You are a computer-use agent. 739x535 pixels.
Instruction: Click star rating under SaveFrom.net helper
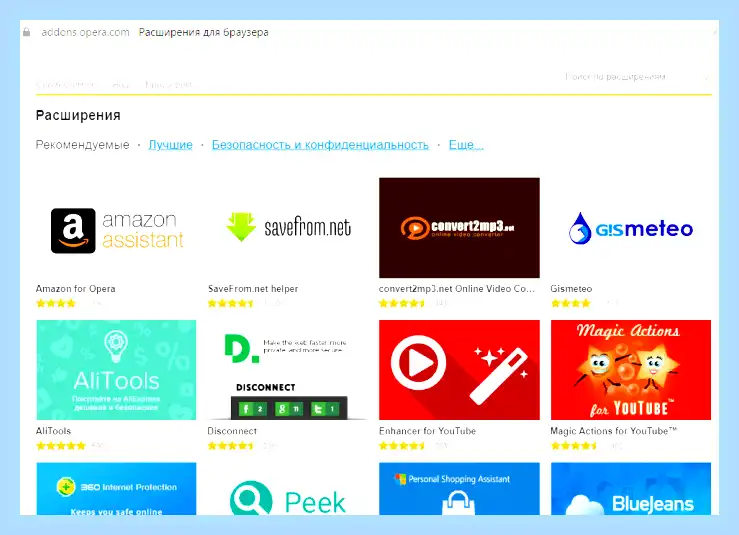point(231,303)
